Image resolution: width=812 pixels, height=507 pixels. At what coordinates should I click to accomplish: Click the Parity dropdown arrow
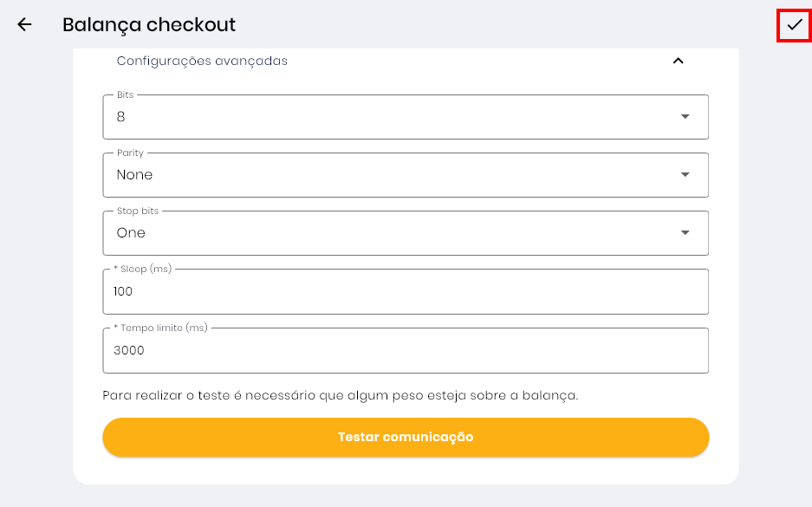(685, 174)
